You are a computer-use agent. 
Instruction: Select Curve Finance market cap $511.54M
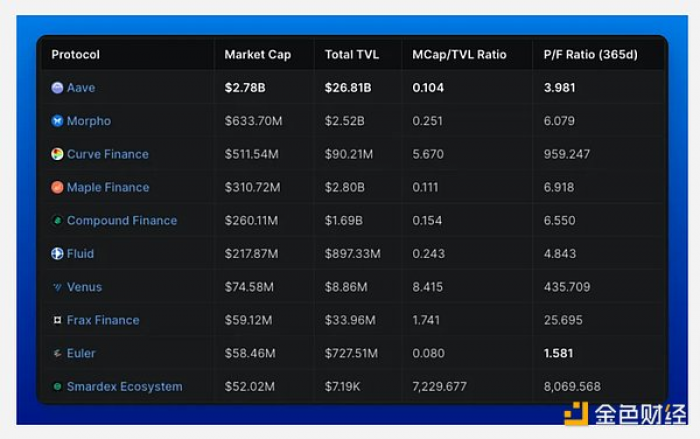click(252, 154)
